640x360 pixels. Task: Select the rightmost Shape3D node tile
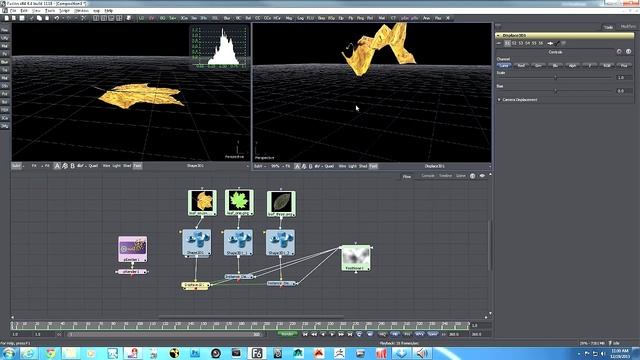pyautogui.click(x=280, y=242)
